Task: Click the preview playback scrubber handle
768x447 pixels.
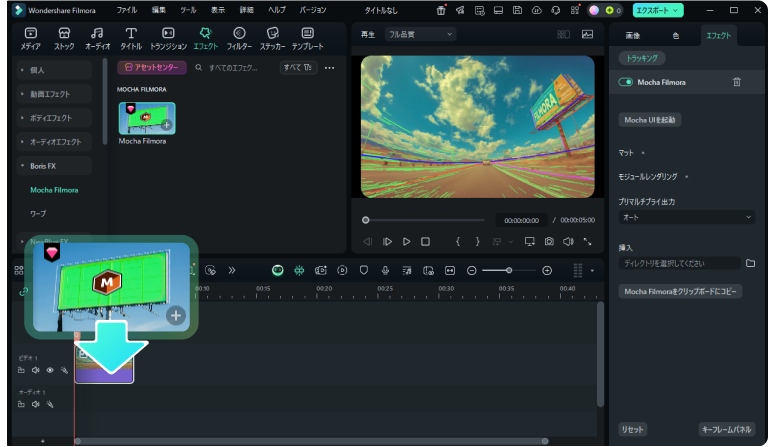Action: (x=365, y=220)
